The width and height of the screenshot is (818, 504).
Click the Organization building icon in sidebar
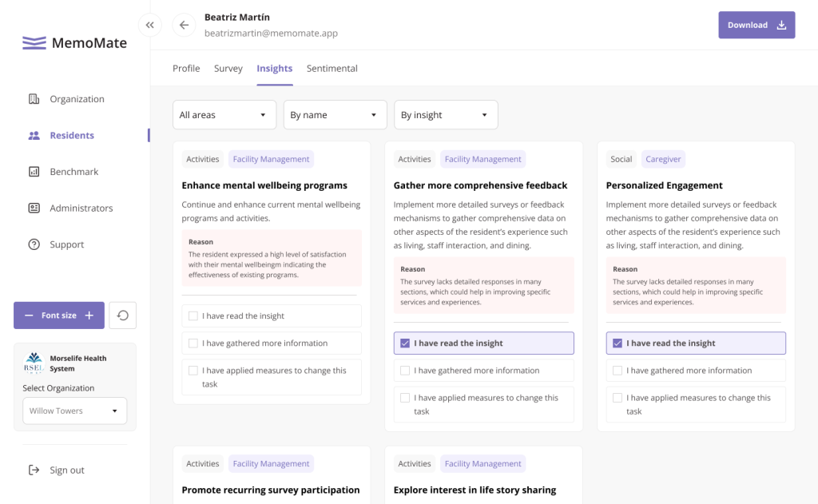pos(34,99)
